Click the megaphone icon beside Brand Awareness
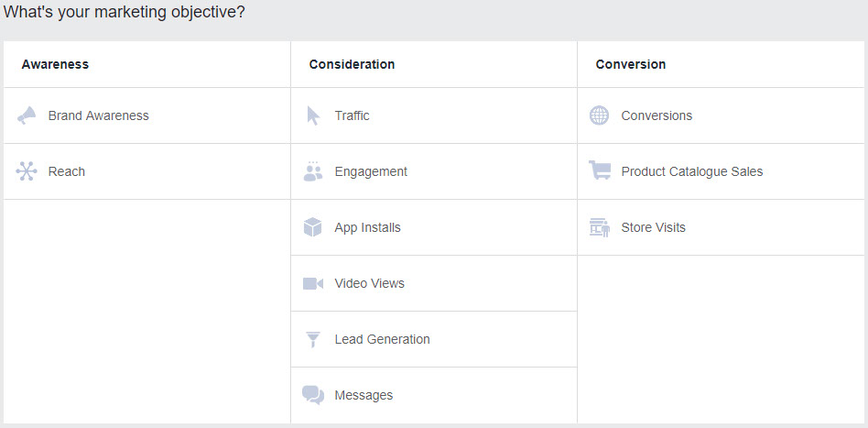The image size is (868, 428). coord(27,115)
